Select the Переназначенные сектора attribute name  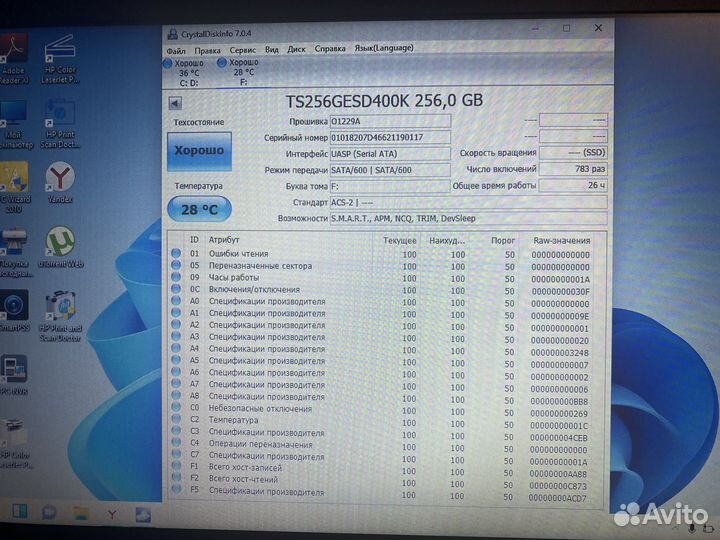tap(260, 266)
